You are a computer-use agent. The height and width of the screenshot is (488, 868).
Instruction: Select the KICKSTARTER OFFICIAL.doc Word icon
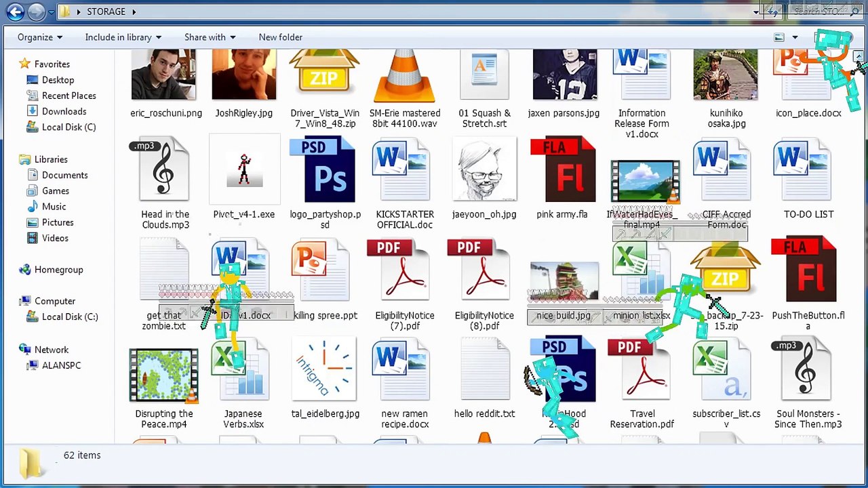point(401,171)
